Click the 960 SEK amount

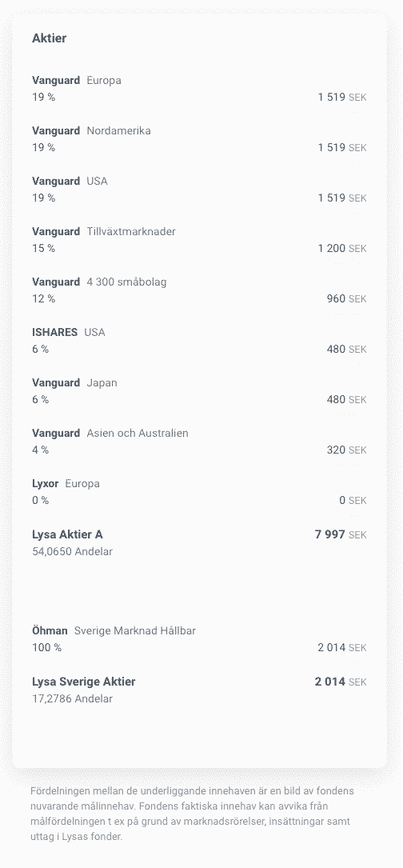[346, 299]
